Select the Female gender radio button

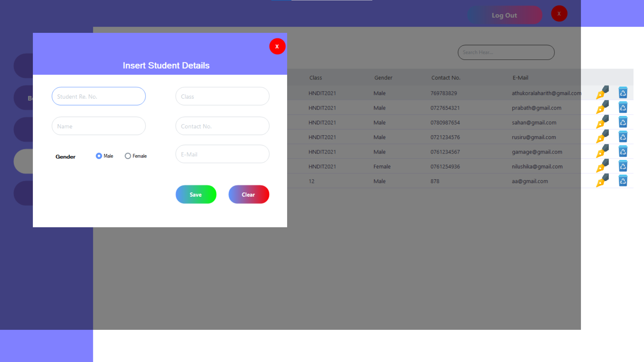[x=128, y=156]
